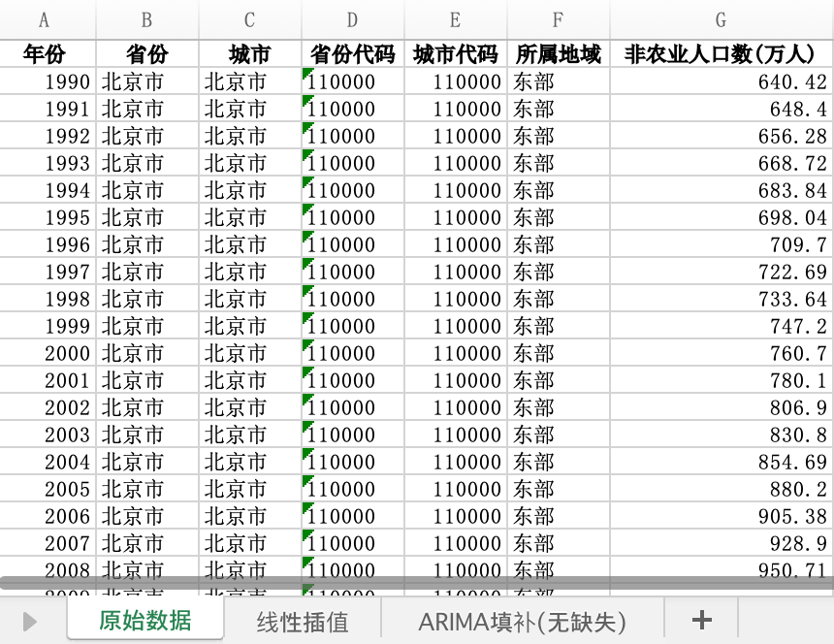Select column B header

[x=147, y=19]
